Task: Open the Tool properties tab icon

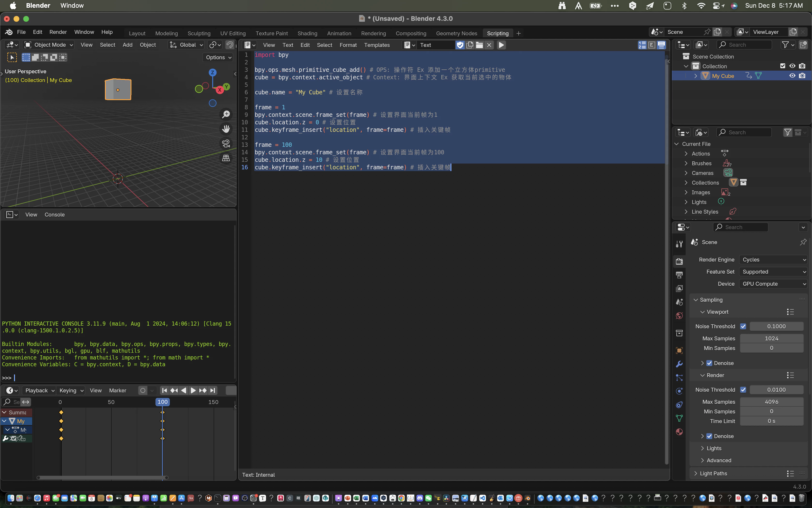Action: pos(680,244)
